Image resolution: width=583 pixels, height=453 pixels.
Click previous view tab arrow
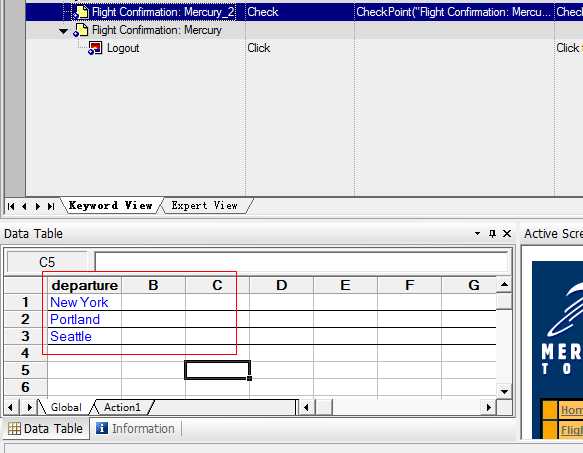coord(25,206)
